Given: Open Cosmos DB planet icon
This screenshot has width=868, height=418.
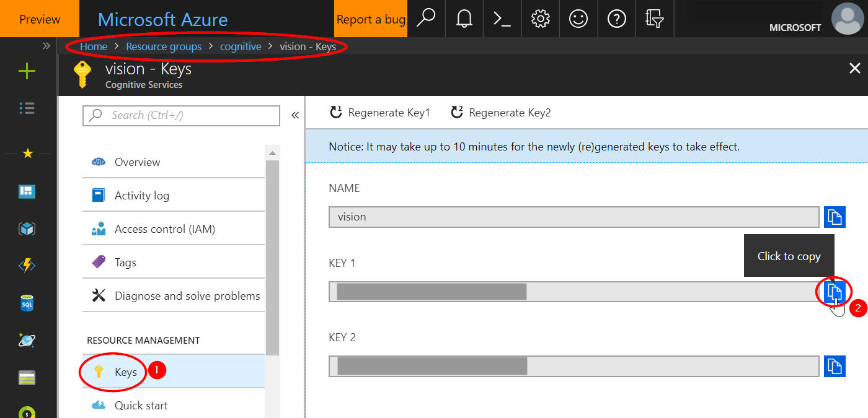Looking at the screenshot, I should click(27, 340).
